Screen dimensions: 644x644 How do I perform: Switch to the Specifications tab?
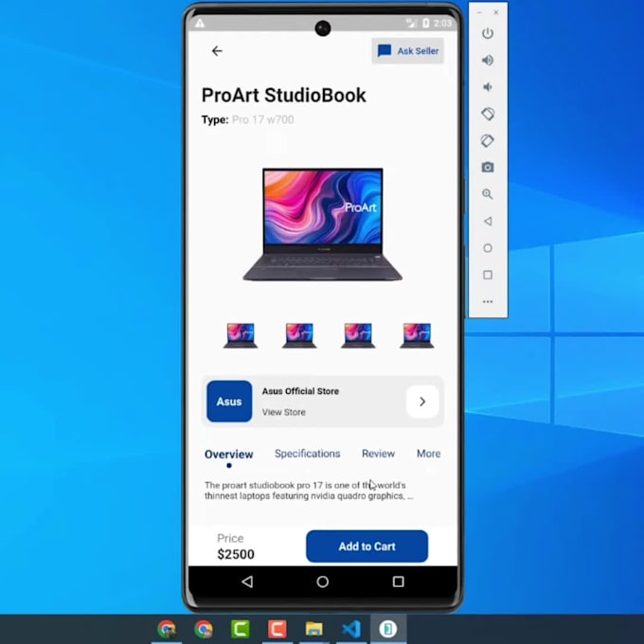pyautogui.click(x=307, y=454)
